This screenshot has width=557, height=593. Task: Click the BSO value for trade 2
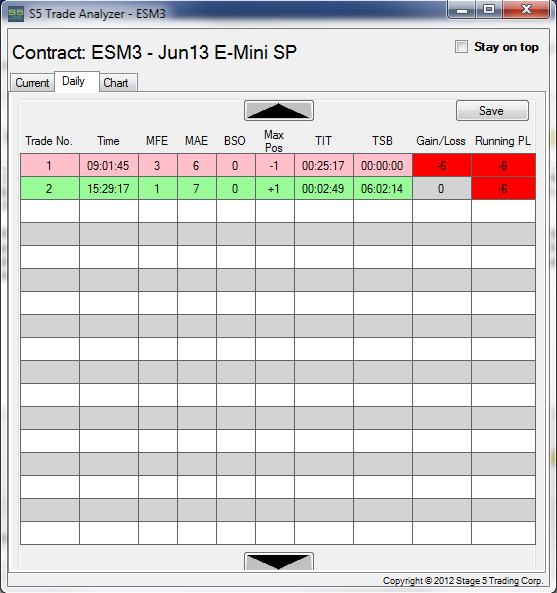coord(236,188)
